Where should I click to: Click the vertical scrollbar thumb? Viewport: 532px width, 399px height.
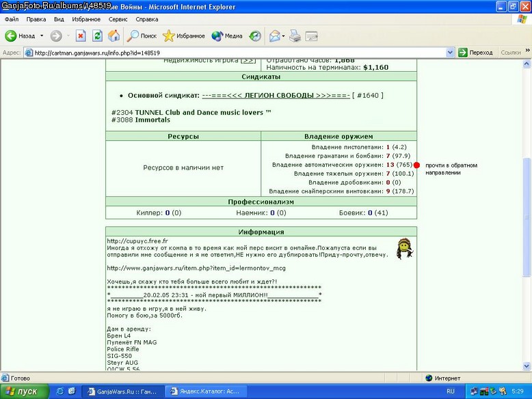tap(527, 217)
